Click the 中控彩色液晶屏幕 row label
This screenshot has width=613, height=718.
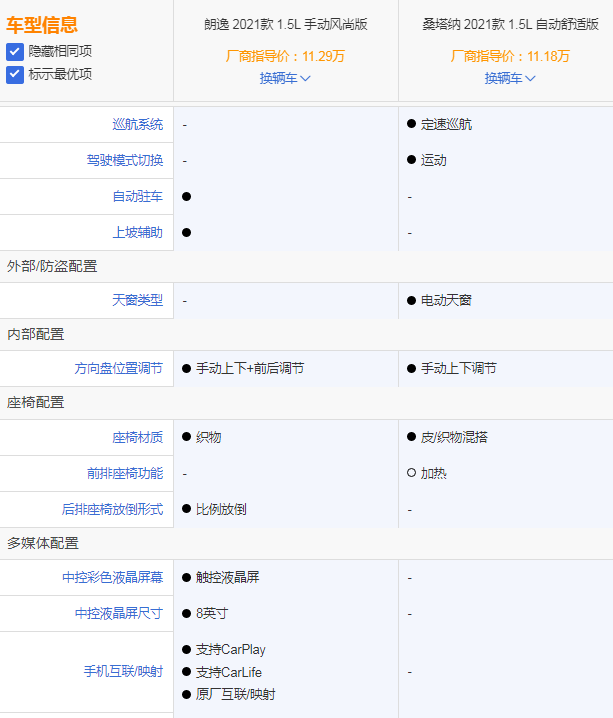click(x=112, y=577)
